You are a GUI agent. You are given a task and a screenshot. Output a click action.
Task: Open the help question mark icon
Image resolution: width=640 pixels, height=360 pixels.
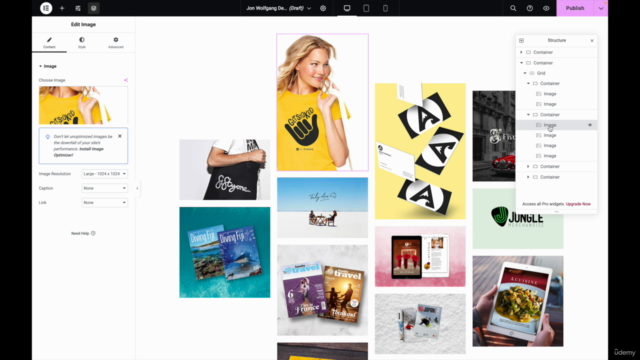tap(530, 8)
